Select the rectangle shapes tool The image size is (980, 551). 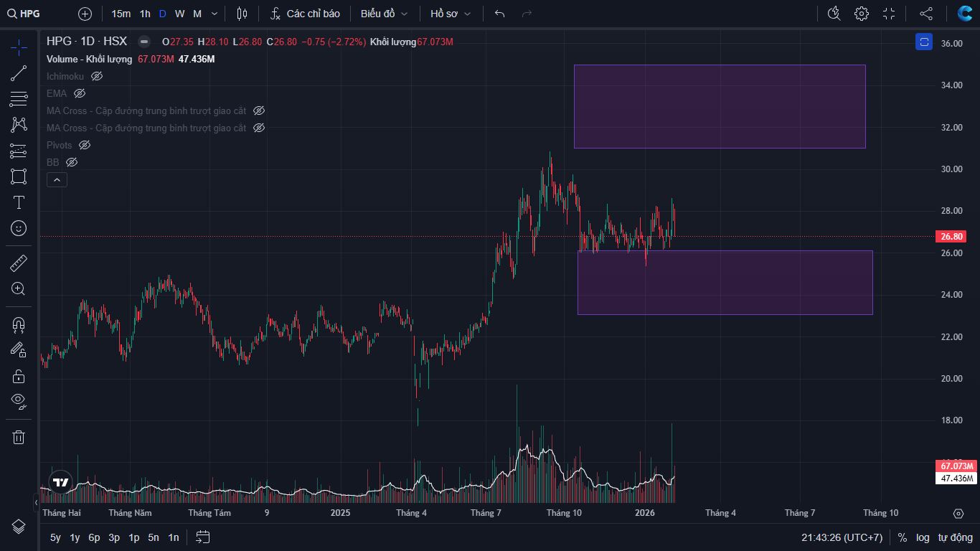[x=19, y=176]
